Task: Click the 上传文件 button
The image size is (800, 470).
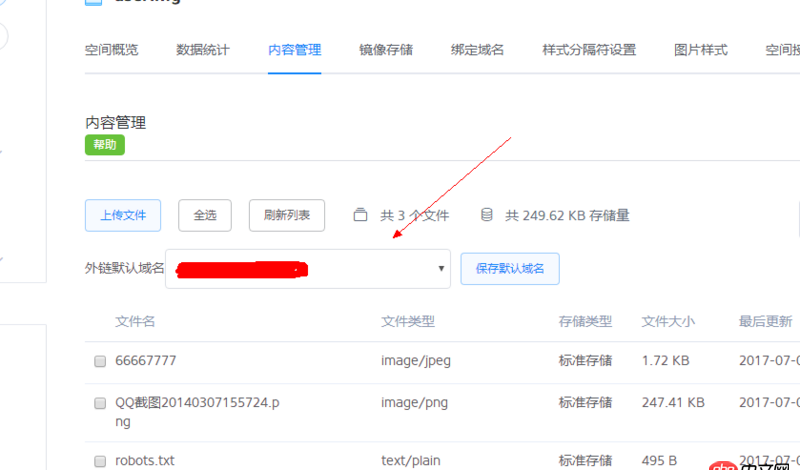Action: (123, 215)
